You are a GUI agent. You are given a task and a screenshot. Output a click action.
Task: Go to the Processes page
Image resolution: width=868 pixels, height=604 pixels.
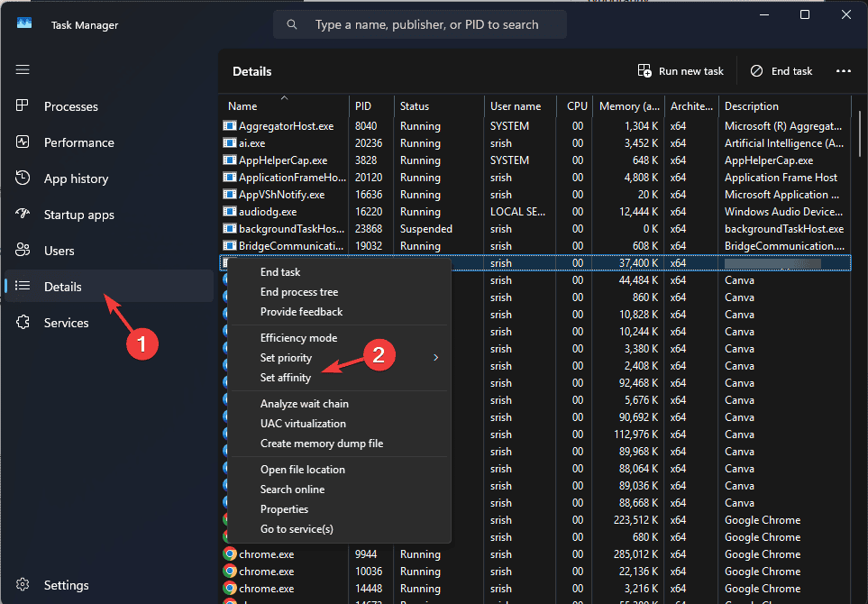(71, 106)
